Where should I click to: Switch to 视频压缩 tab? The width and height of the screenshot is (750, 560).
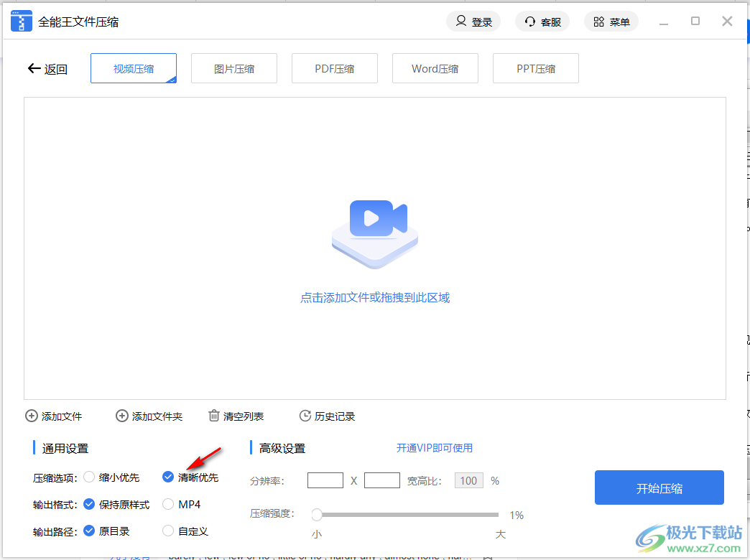(x=134, y=68)
